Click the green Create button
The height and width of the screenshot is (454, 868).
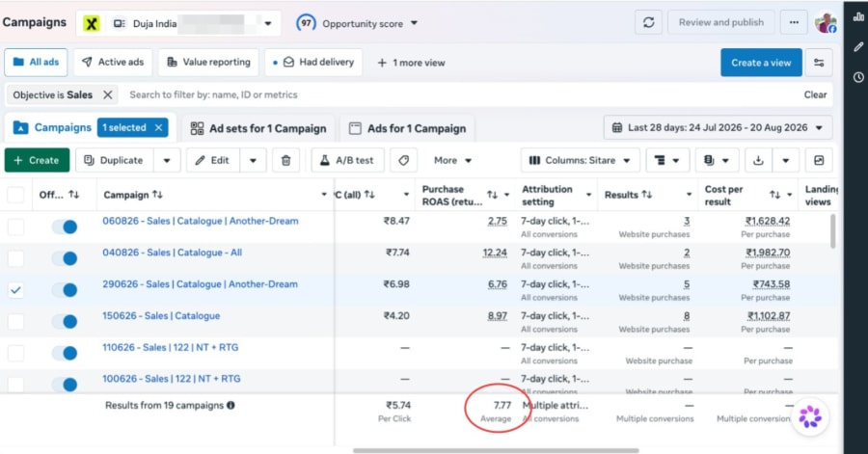click(x=37, y=160)
